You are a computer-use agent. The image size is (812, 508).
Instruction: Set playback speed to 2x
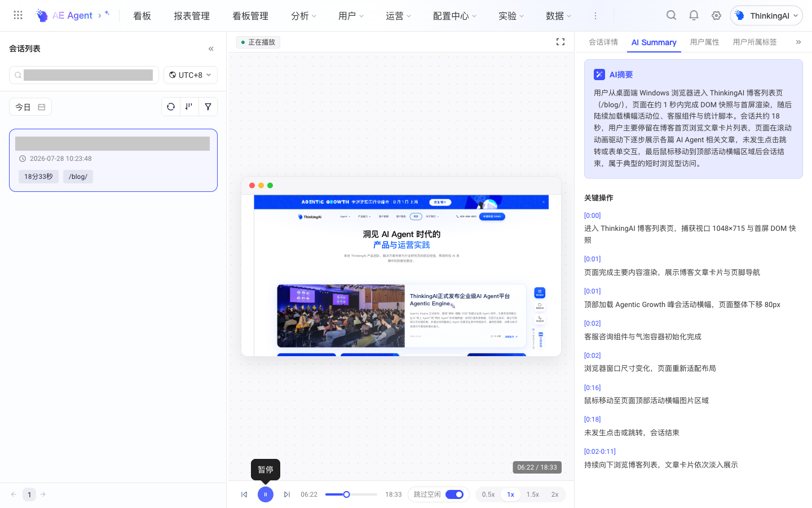point(555,494)
